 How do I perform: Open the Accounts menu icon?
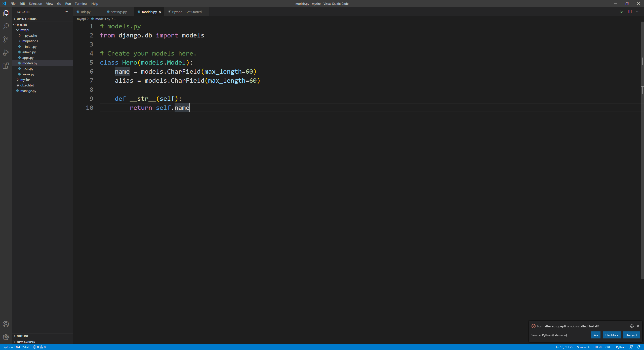[6, 324]
